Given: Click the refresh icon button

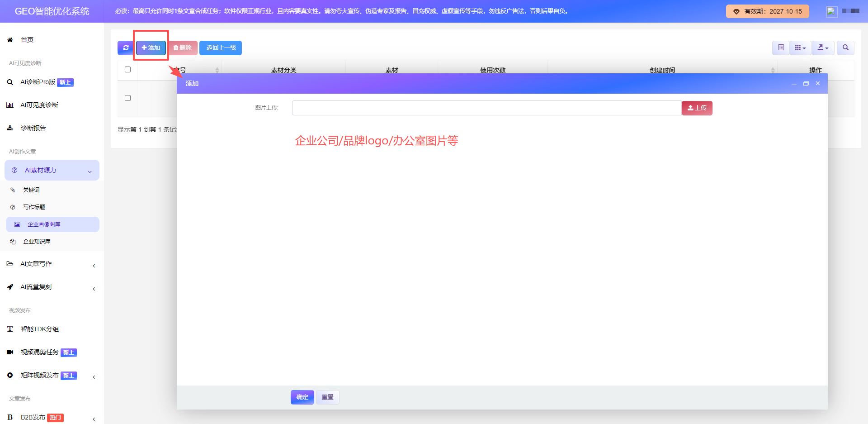Looking at the screenshot, I should [126, 48].
